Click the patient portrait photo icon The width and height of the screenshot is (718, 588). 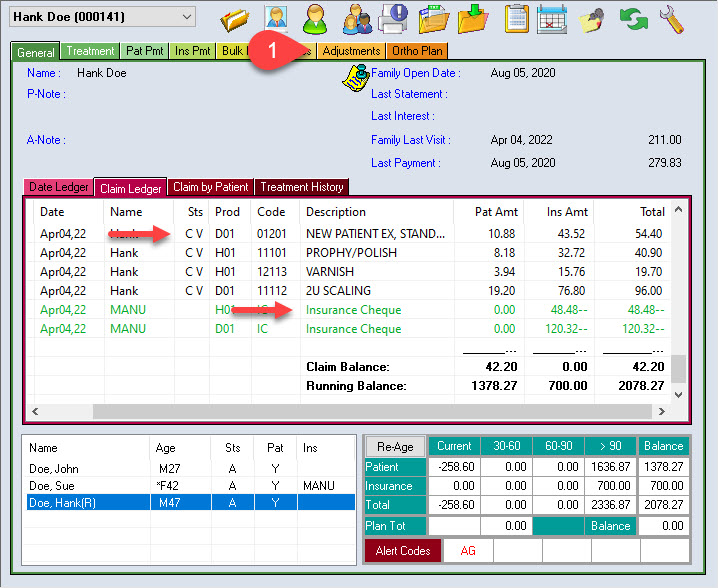pos(276,19)
